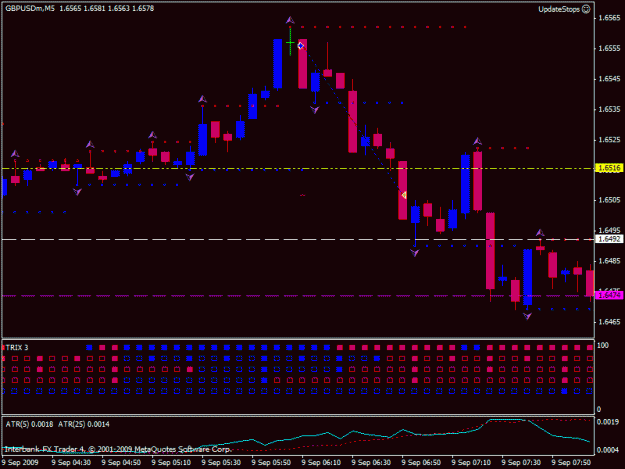Click the 0.0004 ATR scale value
Screen dimensions: 625x469
(x=608, y=450)
